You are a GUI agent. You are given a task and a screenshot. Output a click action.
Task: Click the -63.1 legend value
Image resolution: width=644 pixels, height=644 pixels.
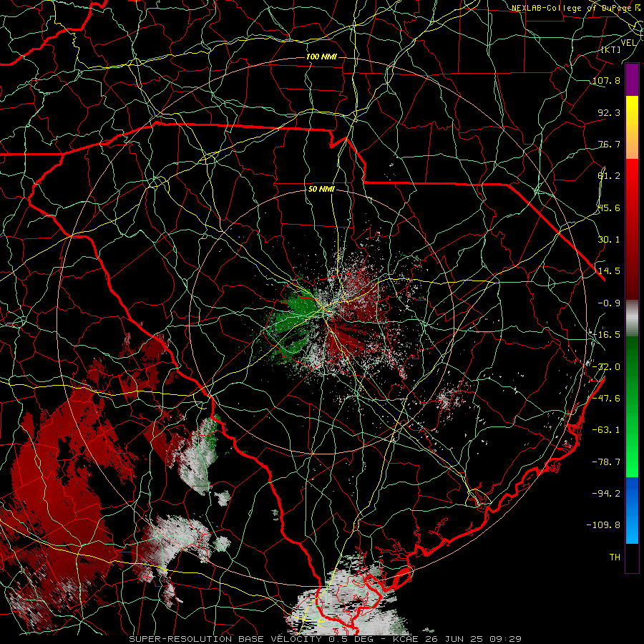606,430
